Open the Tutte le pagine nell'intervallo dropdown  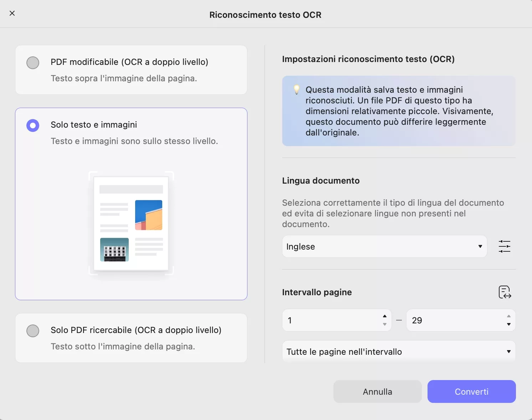398,352
